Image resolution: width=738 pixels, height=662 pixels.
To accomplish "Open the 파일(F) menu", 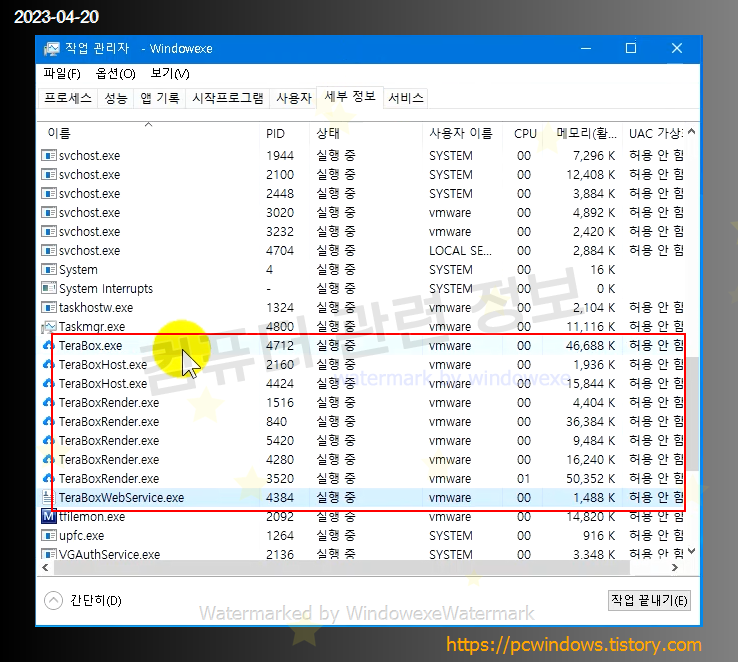I will pos(62,73).
